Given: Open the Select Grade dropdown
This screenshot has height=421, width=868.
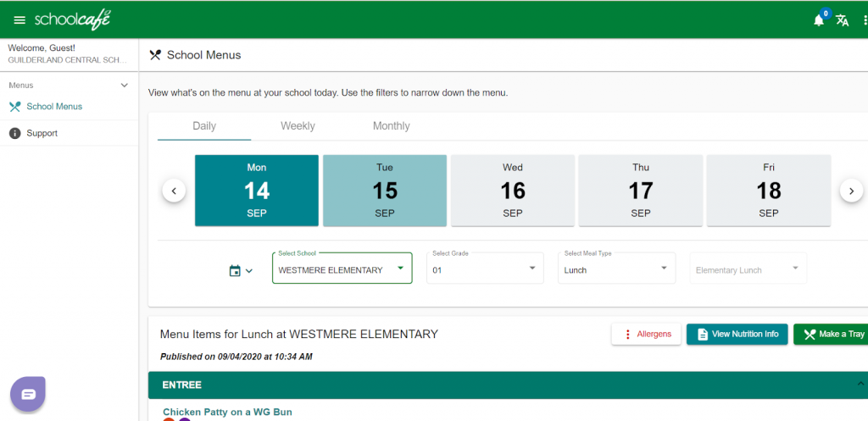Looking at the screenshot, I should tap(485, 269).
